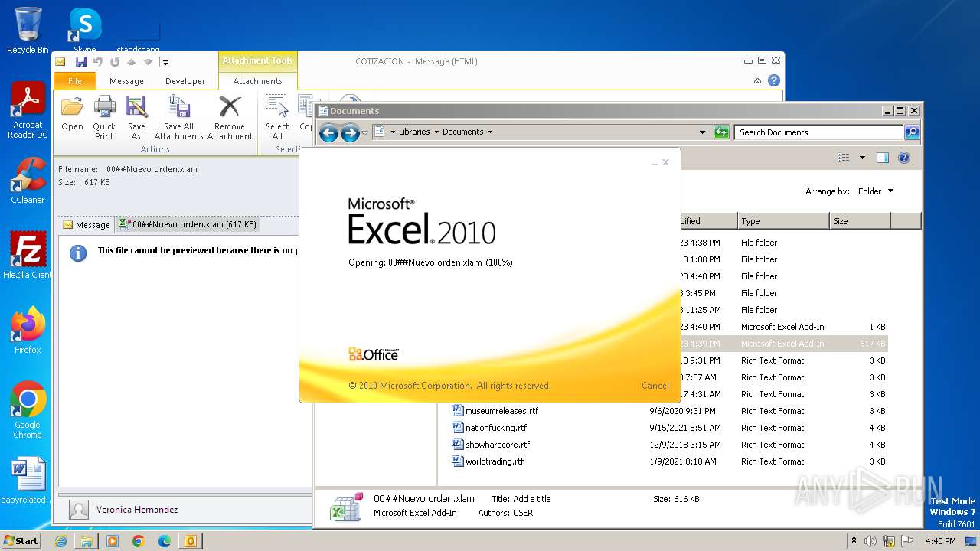
Task: Sort by the Size column header
Action: pyautogui.click(x=860, y=221)
